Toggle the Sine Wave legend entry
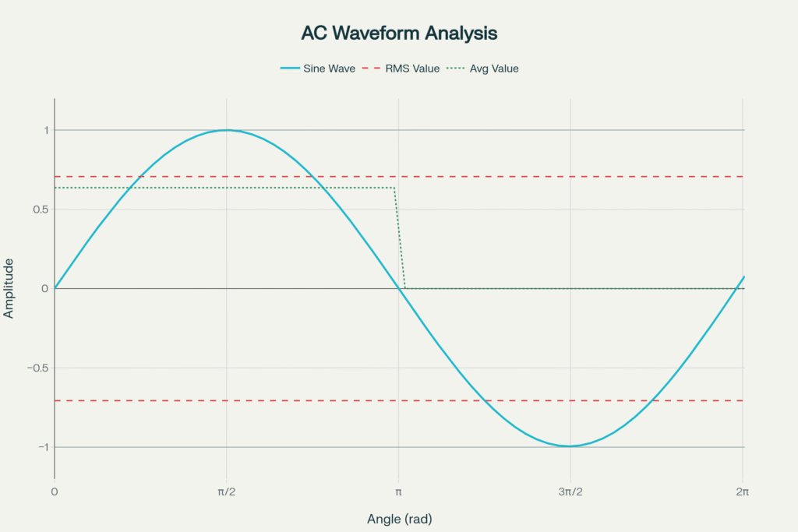This screenshot has height=532, width=798. [329, 69]
